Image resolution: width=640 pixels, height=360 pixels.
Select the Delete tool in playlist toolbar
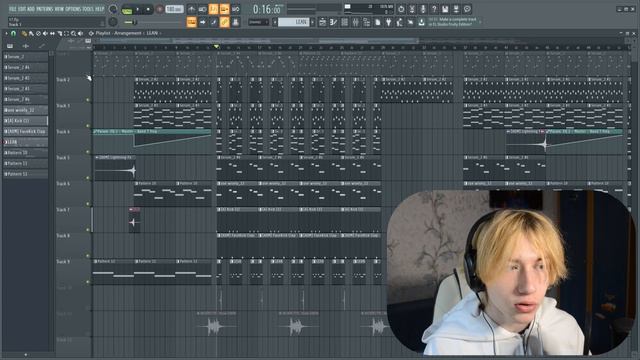tap(38, 33)
